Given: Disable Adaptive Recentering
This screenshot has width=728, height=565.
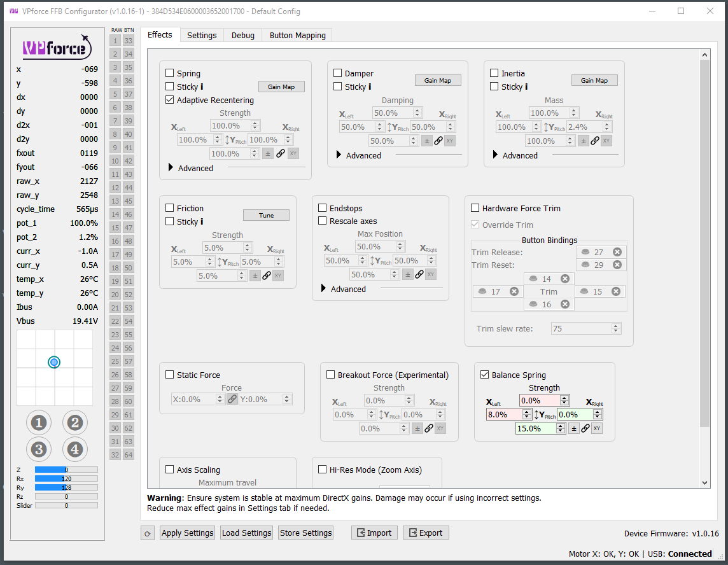Looking at the screenshot, I should (x=169, y=100).
